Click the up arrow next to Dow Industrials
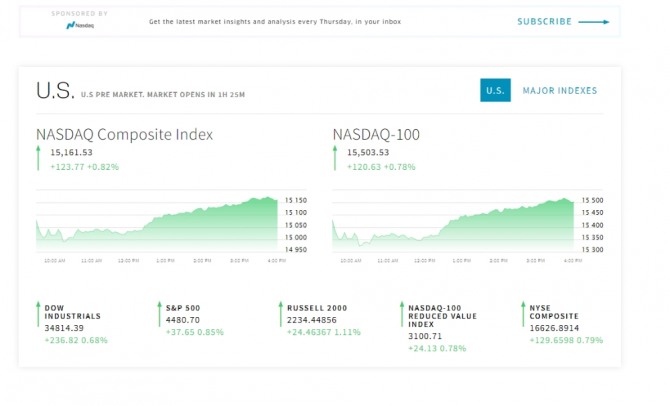This screenshot has width=670, height=406. click(x=38, y=314)
